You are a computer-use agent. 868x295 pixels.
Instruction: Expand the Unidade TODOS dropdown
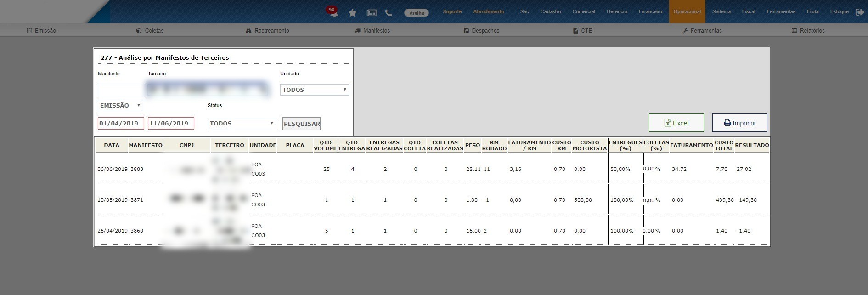tap(315, 90)
